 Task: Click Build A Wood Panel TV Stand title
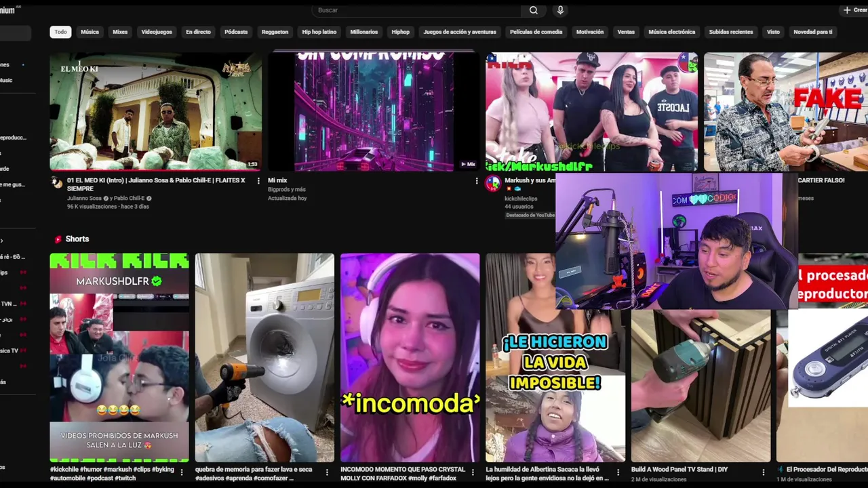point(679,469)
